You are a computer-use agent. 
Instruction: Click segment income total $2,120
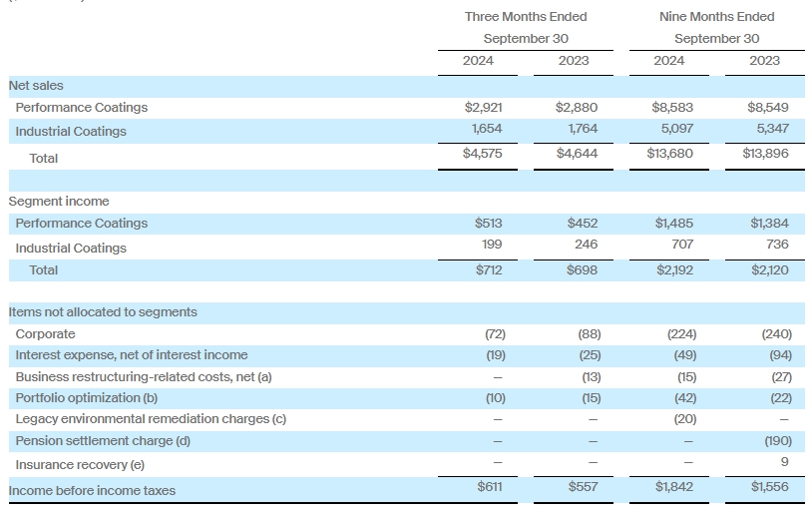(x=770, y=269)
